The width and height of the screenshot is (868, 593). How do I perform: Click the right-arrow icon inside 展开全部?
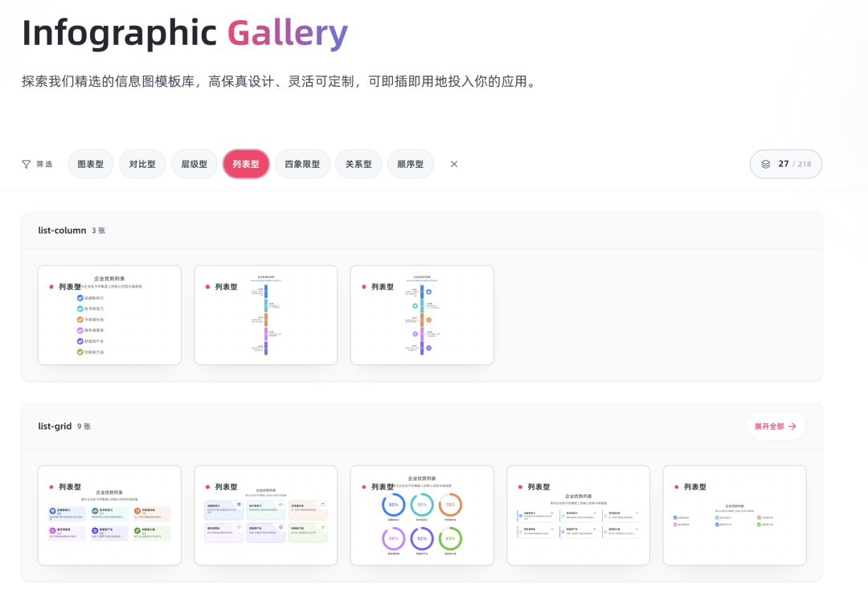pyautogui.click(x=792, y=426)
